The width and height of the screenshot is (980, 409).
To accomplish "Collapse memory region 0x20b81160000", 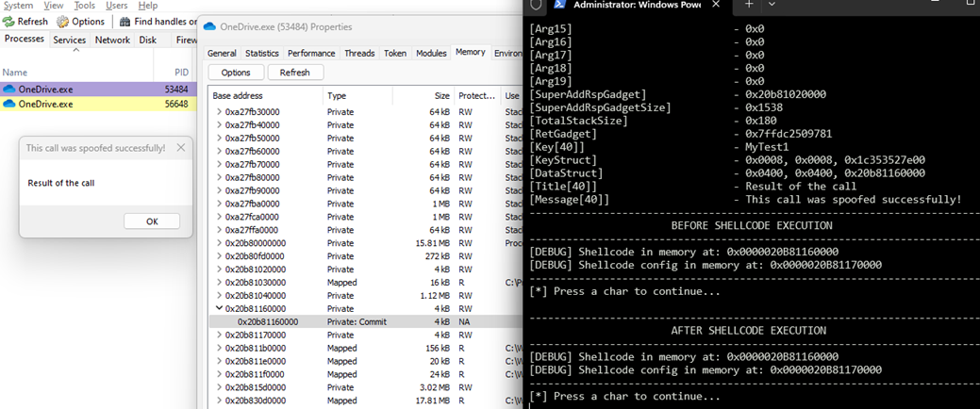I will tap(219, 308).
